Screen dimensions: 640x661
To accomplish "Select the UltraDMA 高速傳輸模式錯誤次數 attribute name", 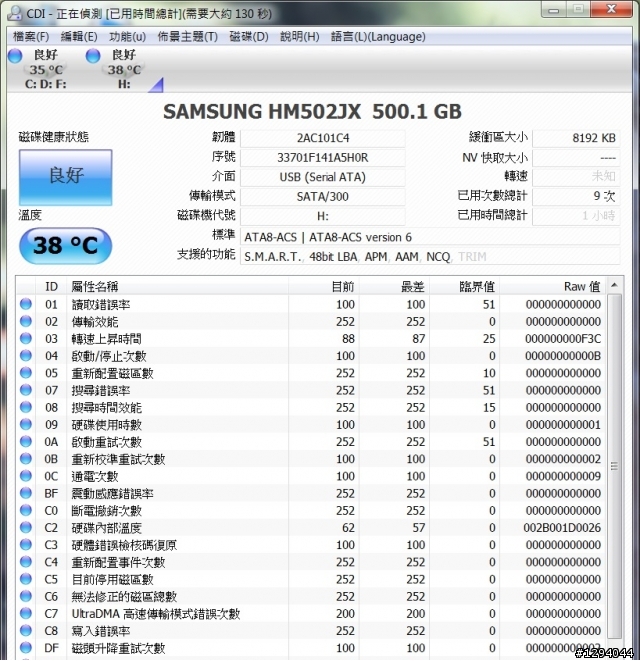I will tap(156, 614).
